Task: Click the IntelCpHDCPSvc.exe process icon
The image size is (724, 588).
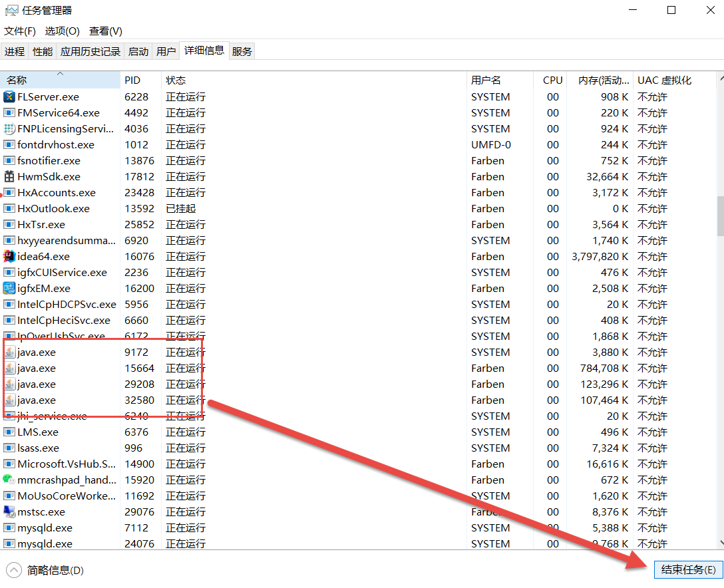Action: (9, 305)
